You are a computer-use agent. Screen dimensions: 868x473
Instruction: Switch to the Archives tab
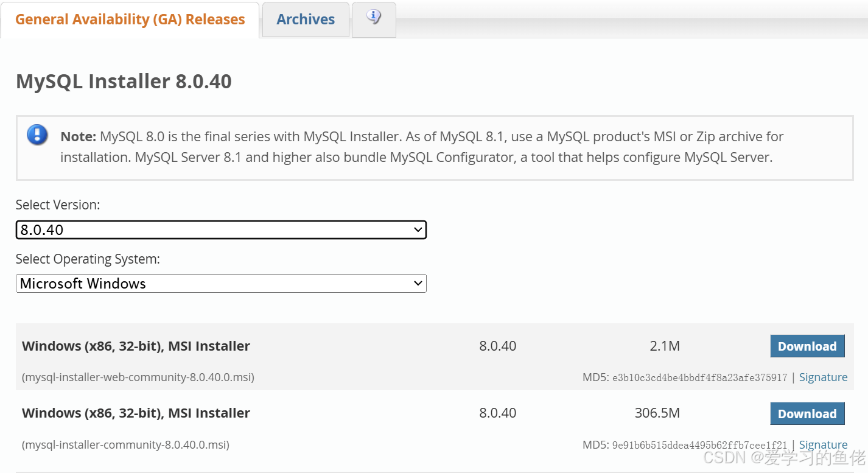306,19
